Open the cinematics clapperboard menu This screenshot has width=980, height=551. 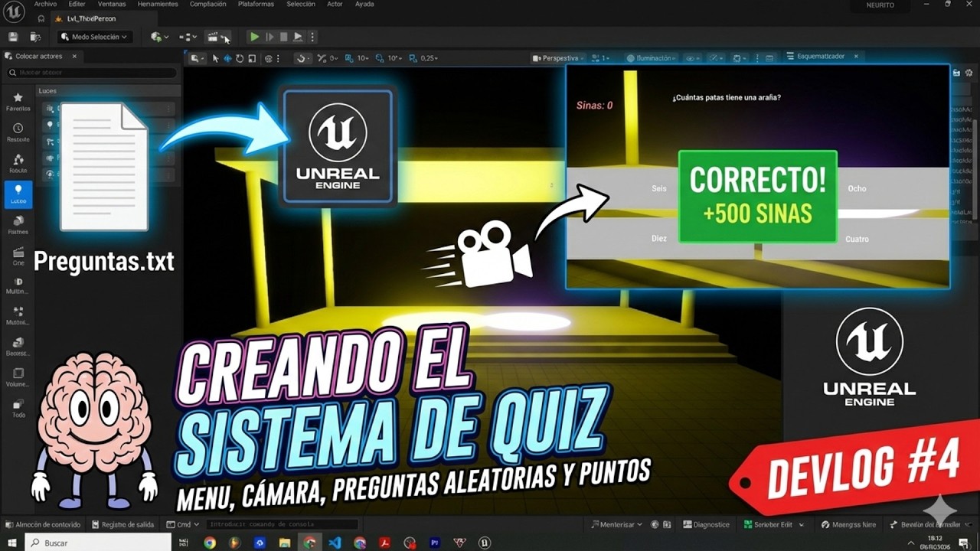[x=218, y=37]
